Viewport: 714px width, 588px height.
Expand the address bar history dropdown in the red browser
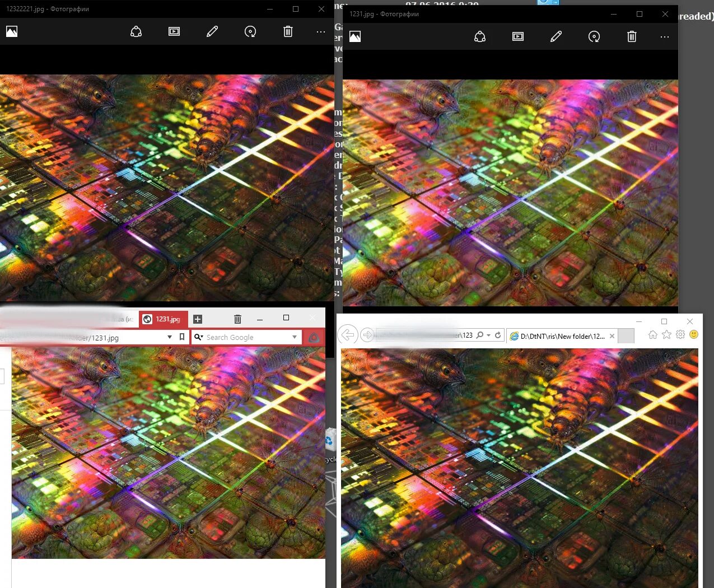170,337
